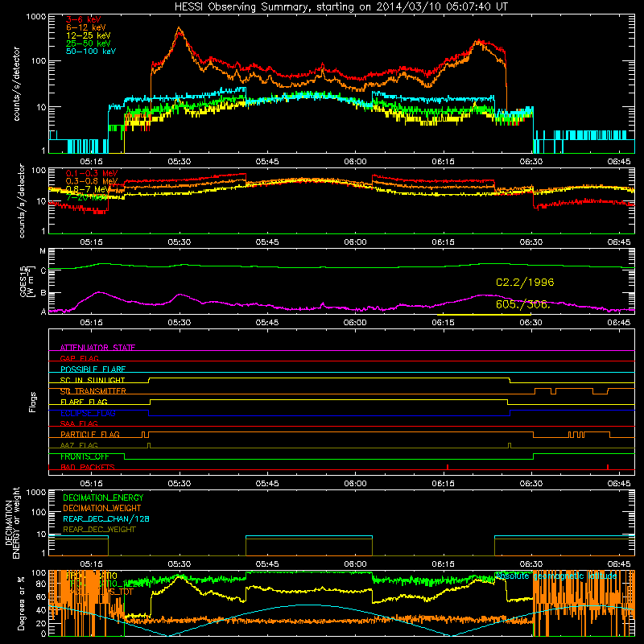Click '05:30' time label under the top panel
The image size is (644, 644).
click(x=179, y=162)
